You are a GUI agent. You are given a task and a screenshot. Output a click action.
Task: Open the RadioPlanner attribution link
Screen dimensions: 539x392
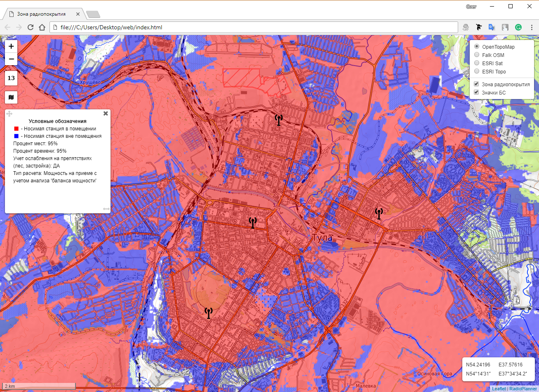tap(523, 389)
